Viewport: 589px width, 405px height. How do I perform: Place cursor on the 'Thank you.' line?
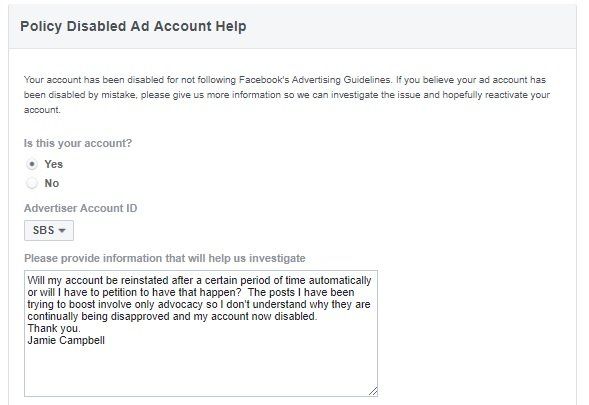(54, 328)
